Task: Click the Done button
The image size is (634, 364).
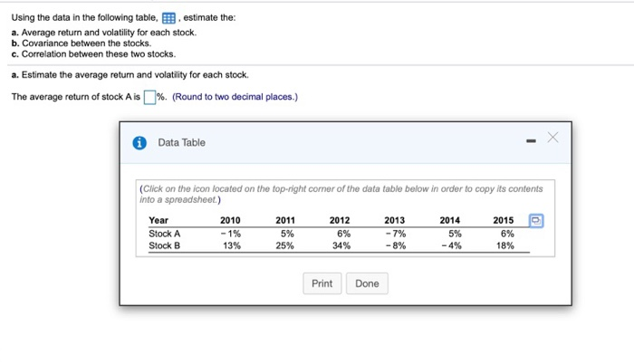Action: pyautogui.click(x=367, y=283)
